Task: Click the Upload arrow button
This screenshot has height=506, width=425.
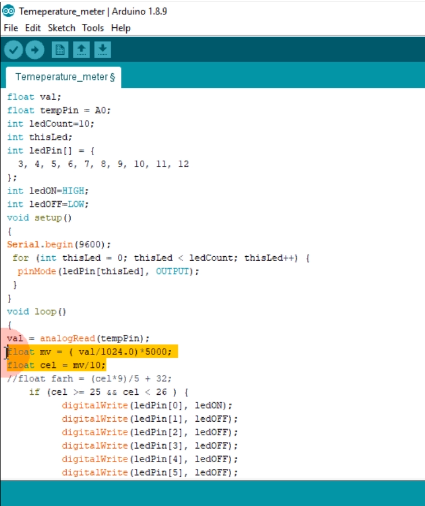Action: click(x=35, y=50)
